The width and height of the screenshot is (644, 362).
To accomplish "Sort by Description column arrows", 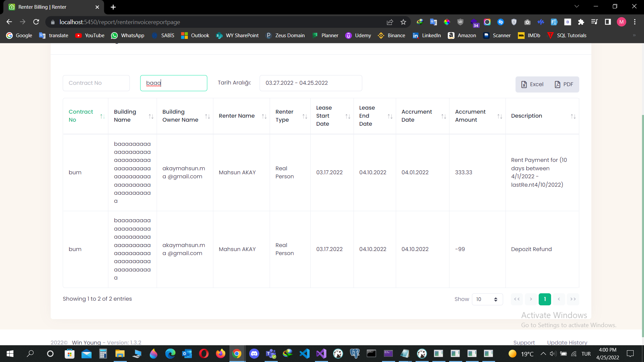I will pos(573,116).
